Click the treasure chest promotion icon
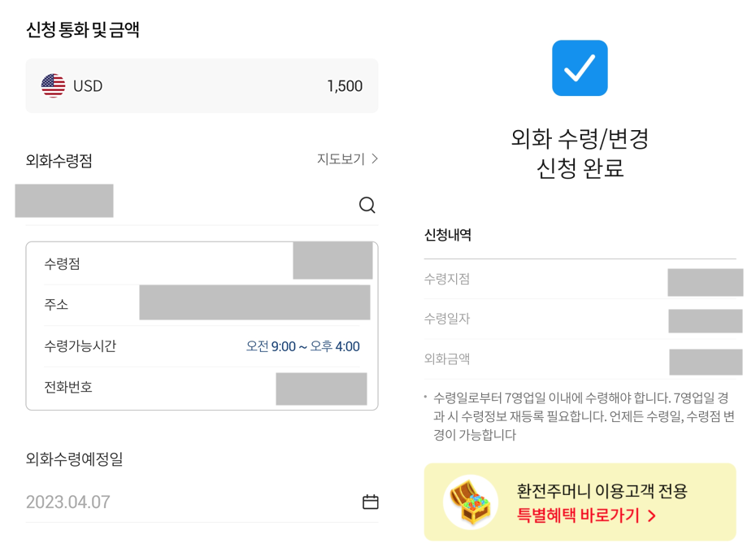756x552 pixels. click(470, 502)
